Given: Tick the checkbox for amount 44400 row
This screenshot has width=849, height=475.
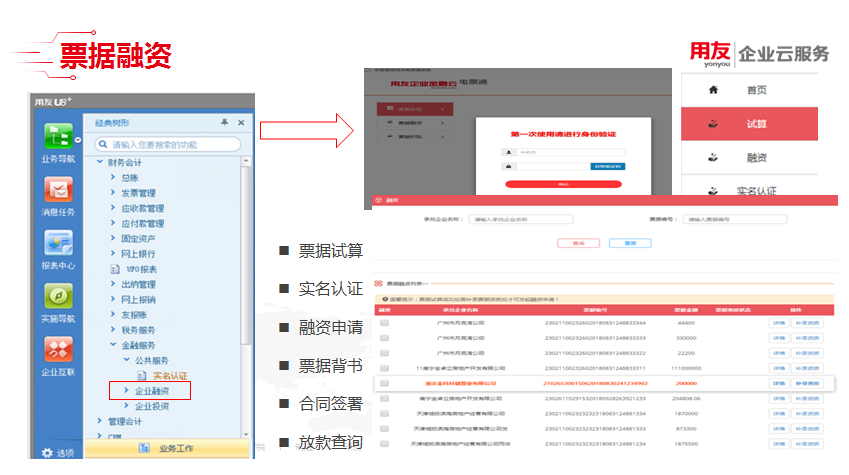Looking at the screenshot, I should 384,323.
